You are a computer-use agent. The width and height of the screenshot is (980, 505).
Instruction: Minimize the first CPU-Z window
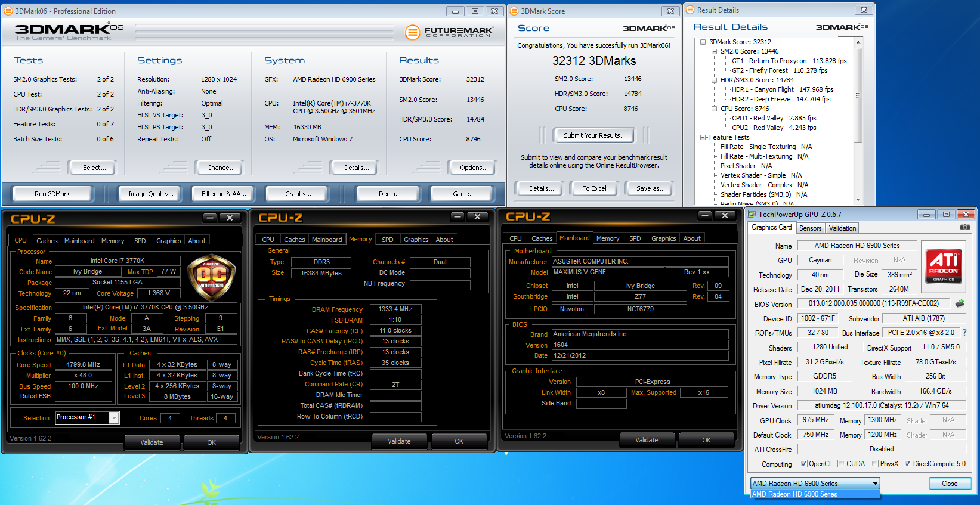(210, 218)
